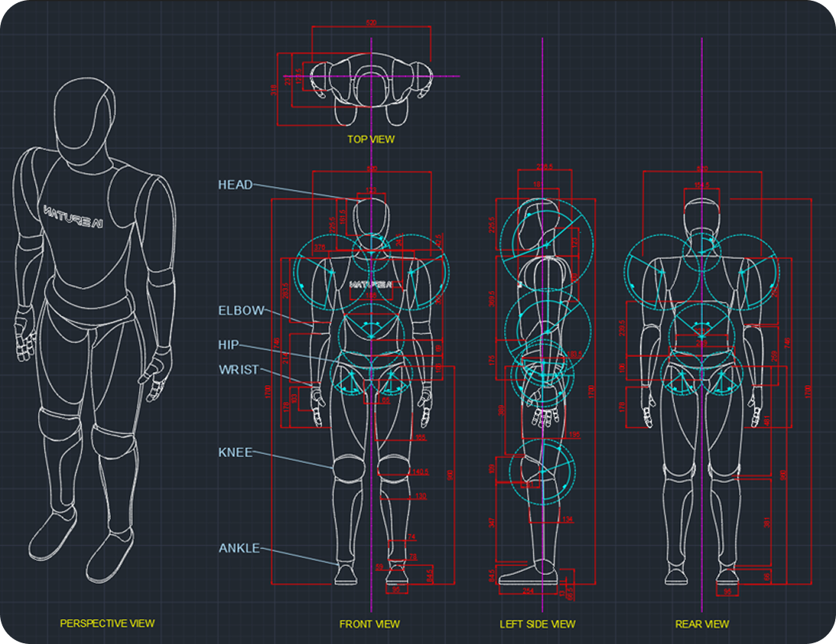Click the HIP callout label
This screenshot has height=644, width=836.
coord(229,345)
